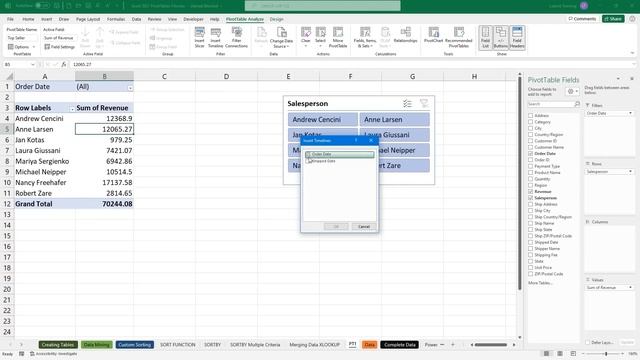
Task: Click the PivotTable Name input field
Action: (22, 38)
